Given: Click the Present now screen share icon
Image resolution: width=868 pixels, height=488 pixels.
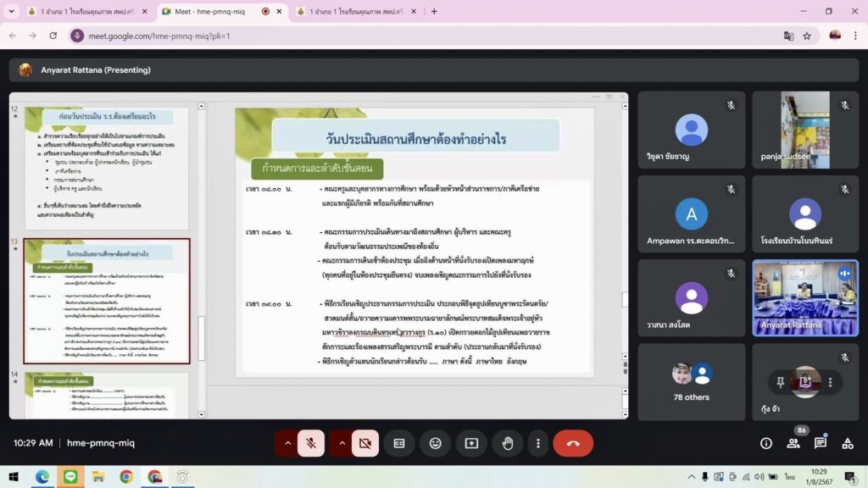Looking at the screenshot, I should tap(471, 443).
